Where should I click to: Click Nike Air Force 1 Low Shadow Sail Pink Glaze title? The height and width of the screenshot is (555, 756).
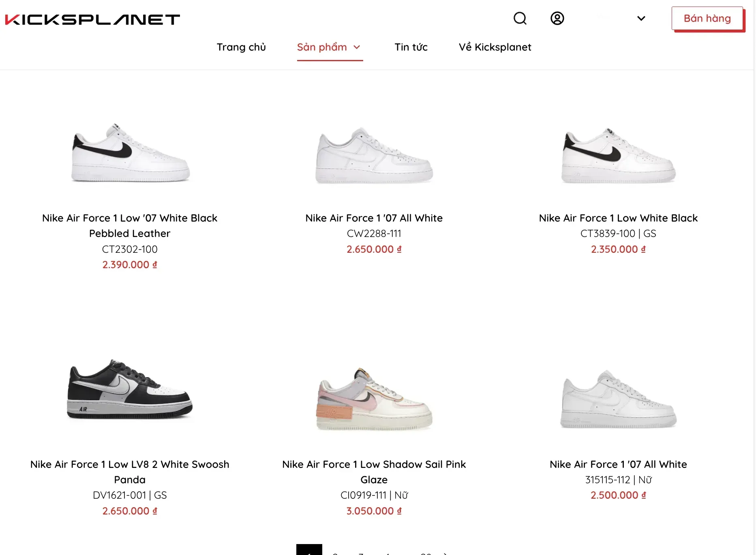[374, 472]
